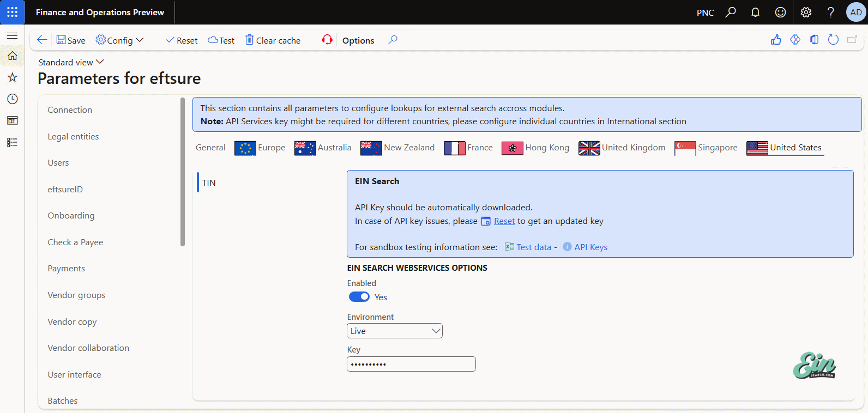Open the Onboarding section
This screenshot has width=868, height=413.
71,215
